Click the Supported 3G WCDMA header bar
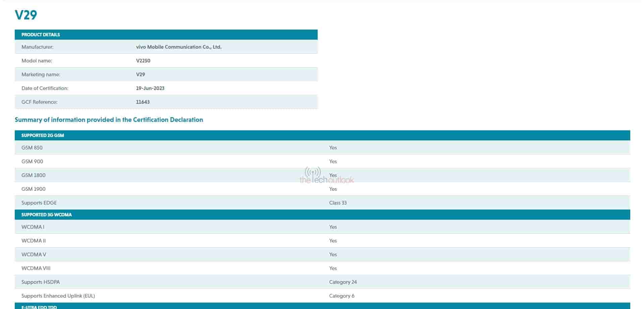Screen dimensions: 644x309 [47, 215]
